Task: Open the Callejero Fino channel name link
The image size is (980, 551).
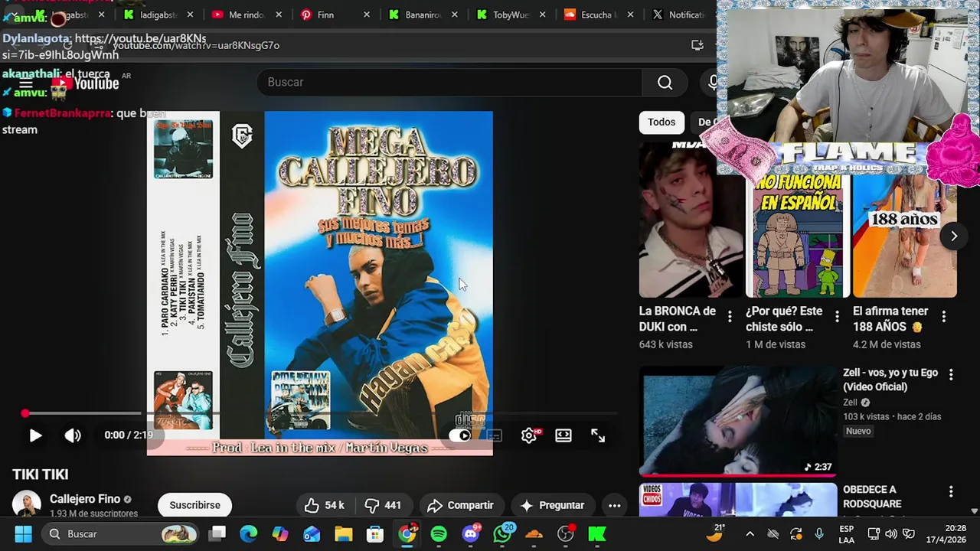Action: pos(85,499)
